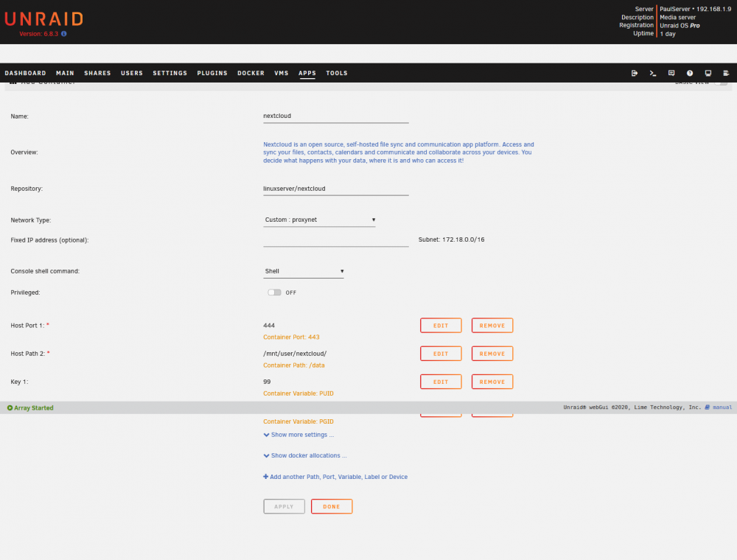Click the 'Container Path: /data' text

pyautogui.click(x=294, y=365)
